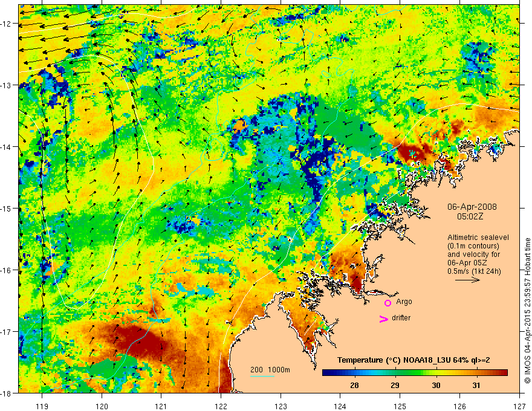This screenshot has width=532, height=411.
Task: Click the velocity scale reference arrow
Action: (467, 280)
